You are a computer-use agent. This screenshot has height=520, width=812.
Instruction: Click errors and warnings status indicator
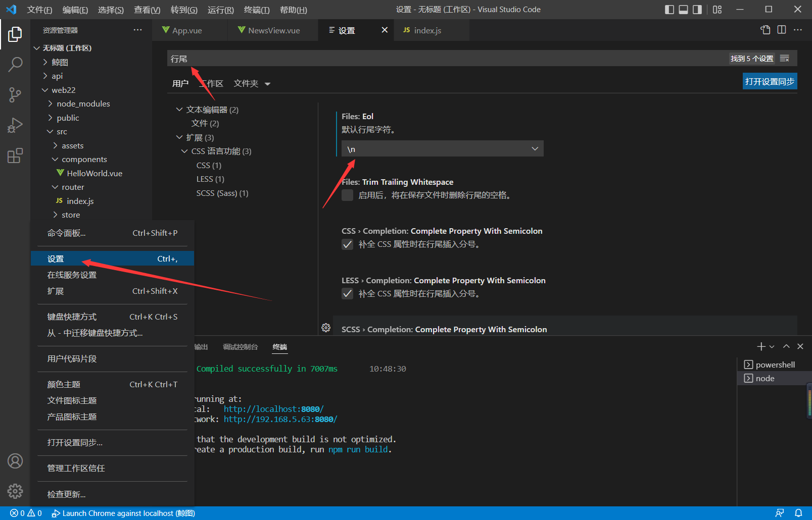point(26,513)
